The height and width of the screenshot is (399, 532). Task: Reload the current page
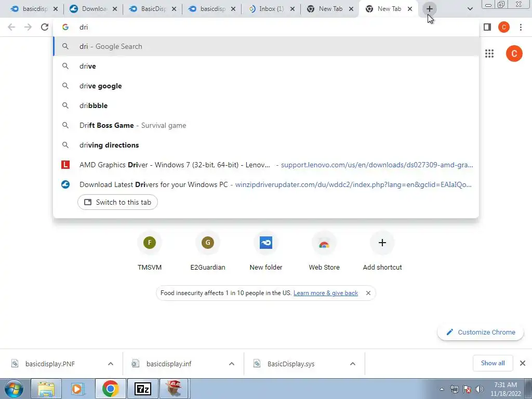click(x=45, y=27)
